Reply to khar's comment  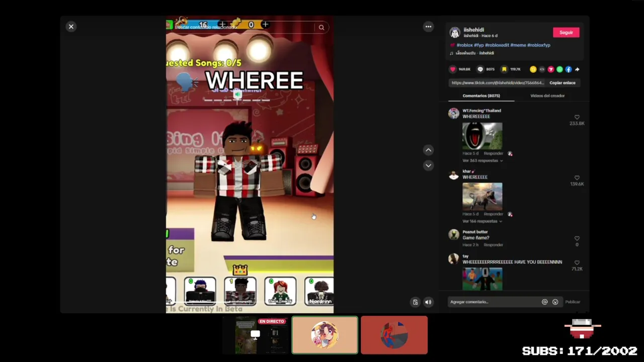coord(493,214)
